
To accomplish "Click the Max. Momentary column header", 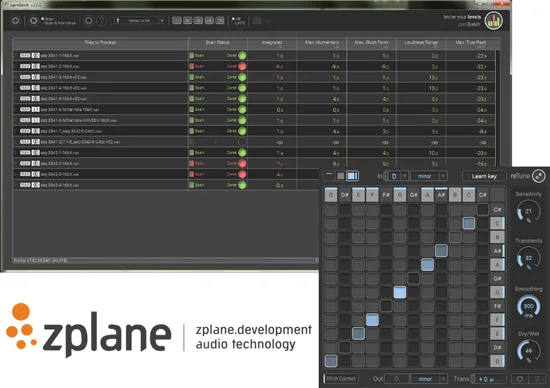I will click(x=321, y=43).
